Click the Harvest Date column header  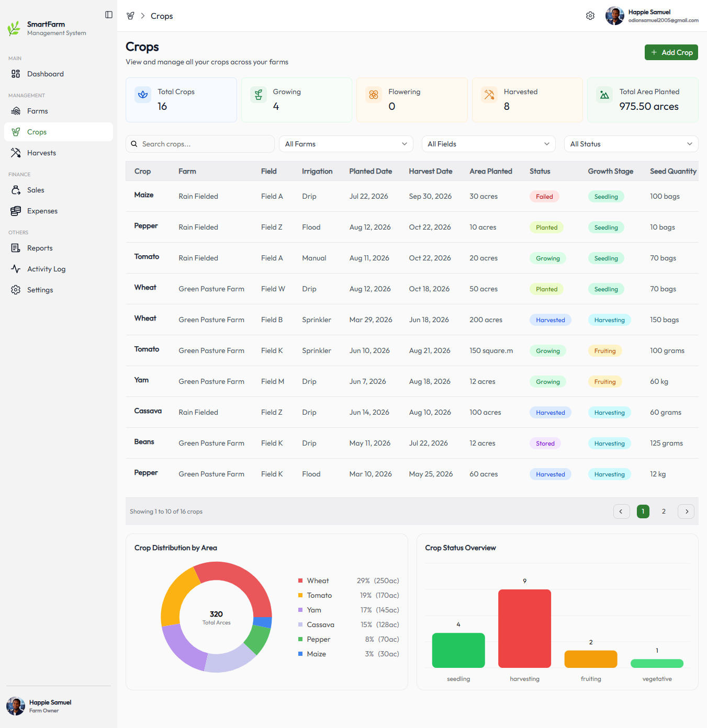431,171
